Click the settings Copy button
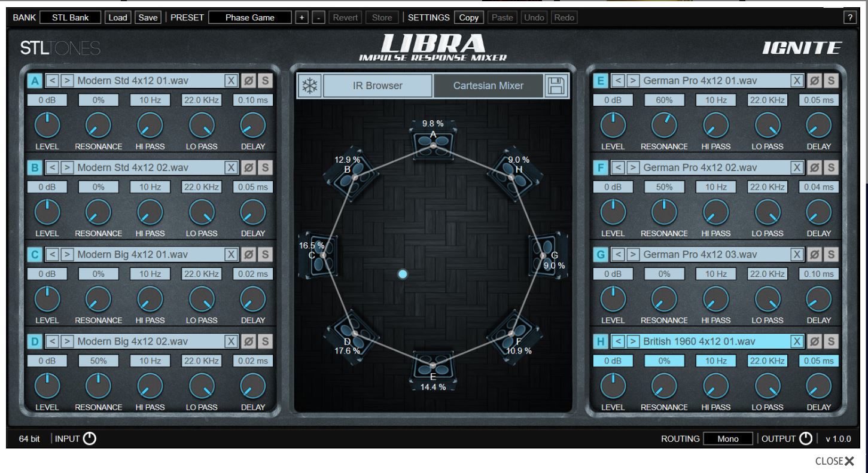The height and width of the screenshot is (473, 868). (x=468, y=17)
